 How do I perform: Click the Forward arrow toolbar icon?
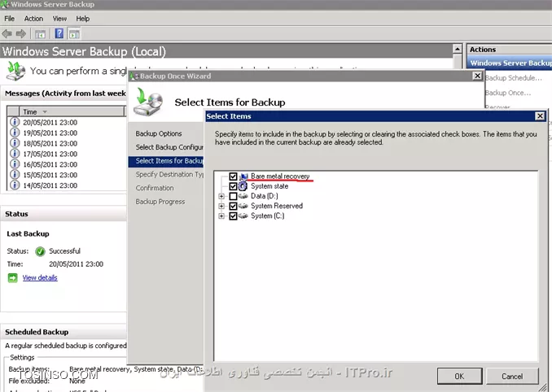21,33
